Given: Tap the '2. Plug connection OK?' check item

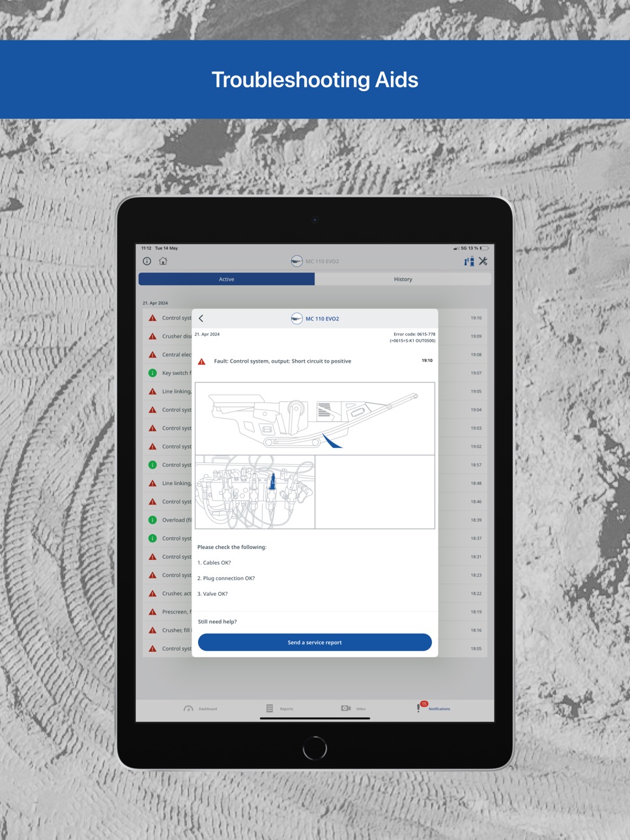Looking at the screenshot, I should (226, 578).
